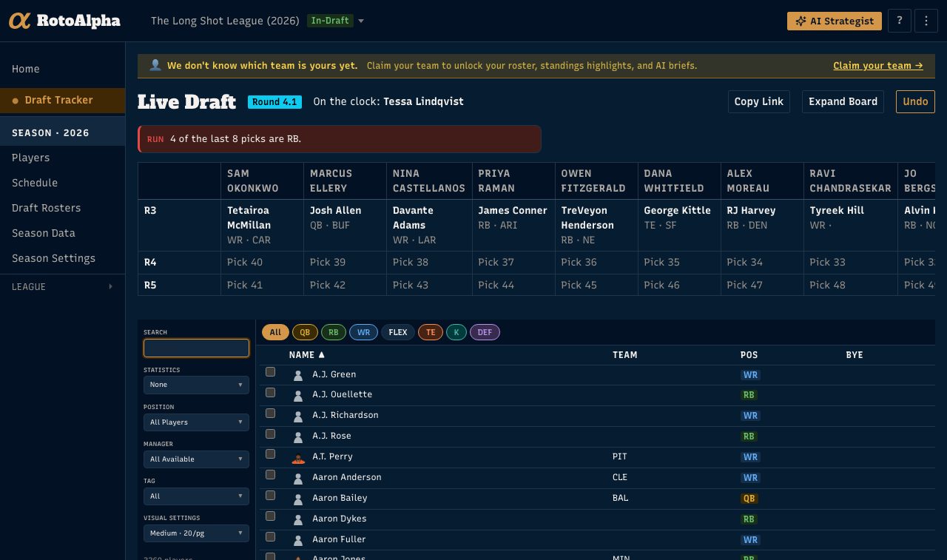Click the Aaron Fuller avatar icon
This screenshot has height=560, width=947.
coord(298,540)
